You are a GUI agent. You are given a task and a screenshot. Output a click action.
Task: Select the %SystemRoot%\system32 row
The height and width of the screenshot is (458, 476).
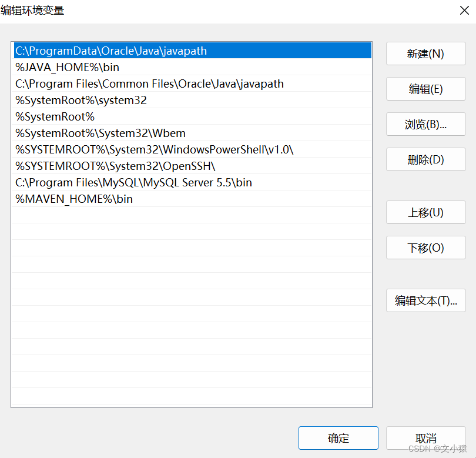(x=193, y=100)
